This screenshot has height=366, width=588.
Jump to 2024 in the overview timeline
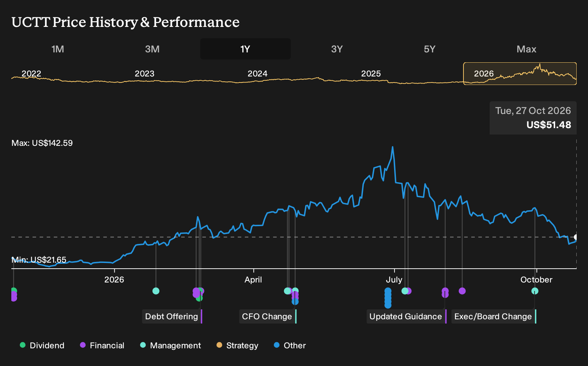pos(258,74)
